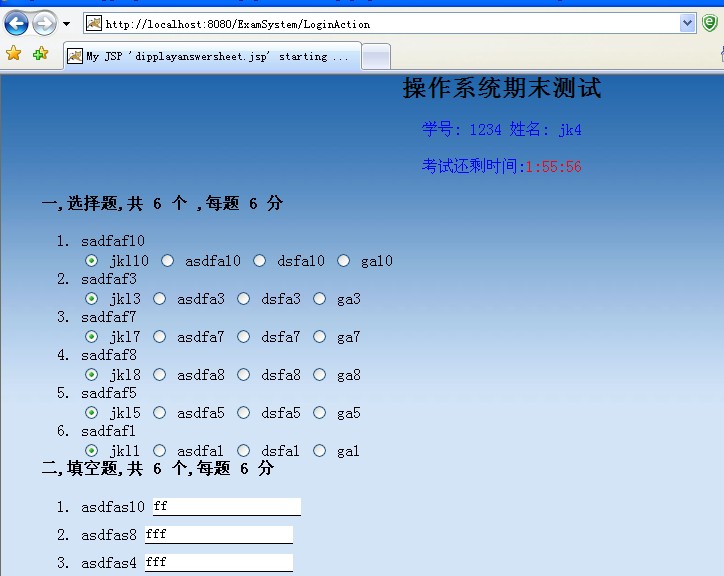Click question text 'sadfaf5'
The width and height of the screenshot is (724, 576).
point(109,393)
